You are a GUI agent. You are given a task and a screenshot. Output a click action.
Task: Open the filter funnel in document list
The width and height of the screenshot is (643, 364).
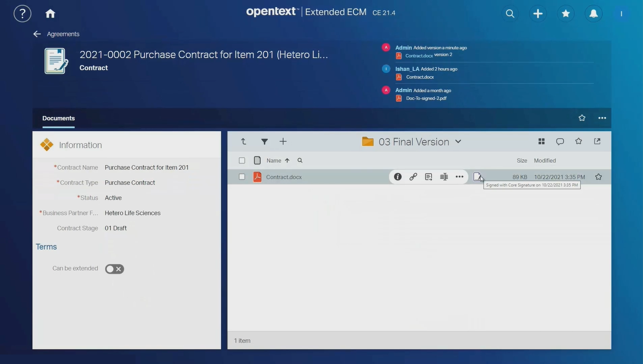(x=264, y=141)
